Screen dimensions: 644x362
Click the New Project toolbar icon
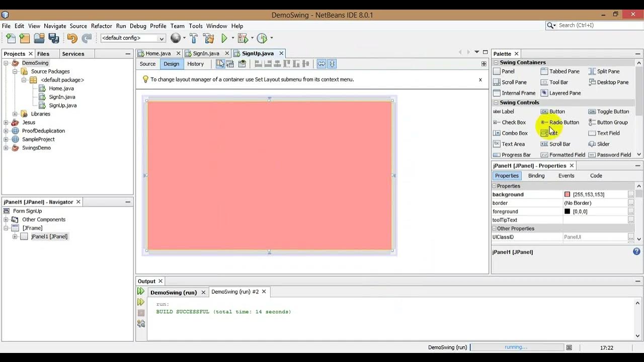(25, 38)
